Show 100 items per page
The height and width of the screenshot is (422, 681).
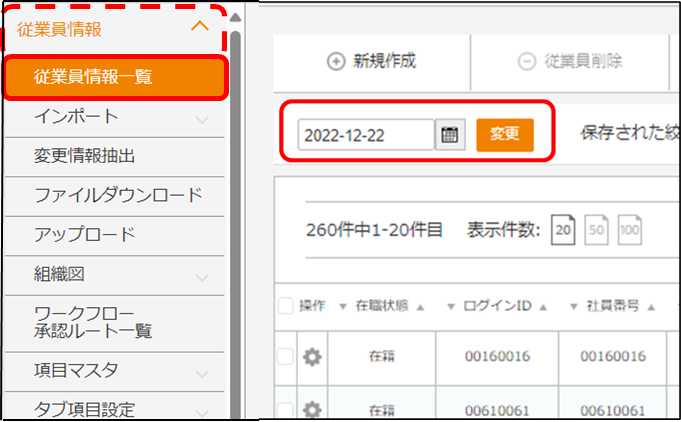[629, 228]
